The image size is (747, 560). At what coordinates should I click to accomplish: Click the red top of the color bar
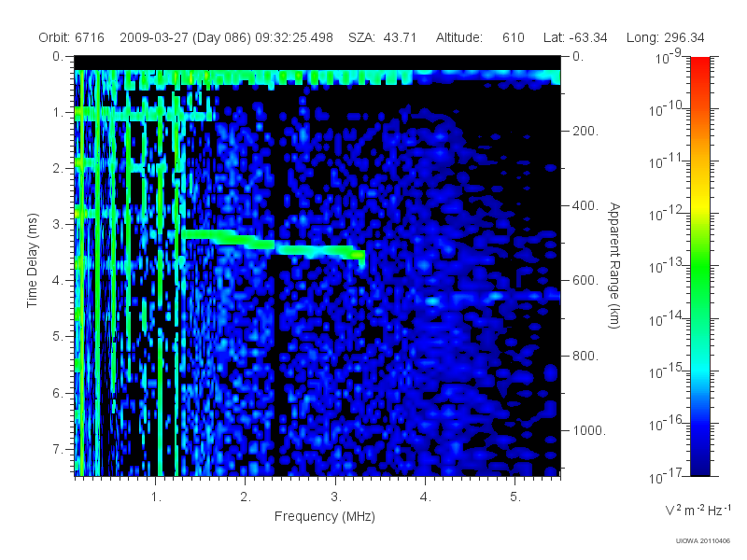pyautogui.click(x=699, y=66)
